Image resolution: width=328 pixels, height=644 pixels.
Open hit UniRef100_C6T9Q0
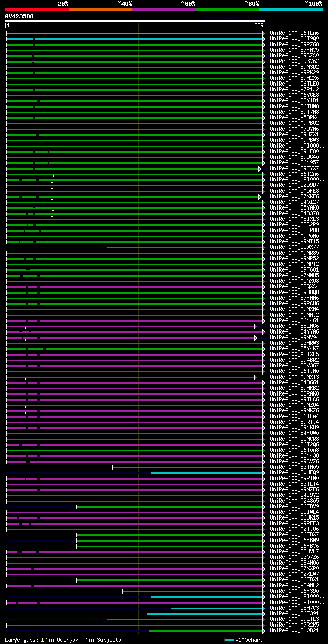coord(294,38)
